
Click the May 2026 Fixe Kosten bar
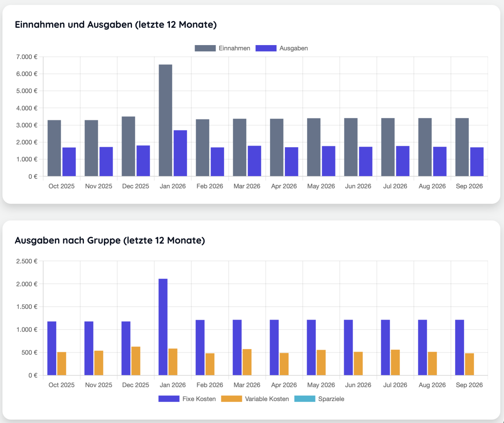tap(311, 348)
